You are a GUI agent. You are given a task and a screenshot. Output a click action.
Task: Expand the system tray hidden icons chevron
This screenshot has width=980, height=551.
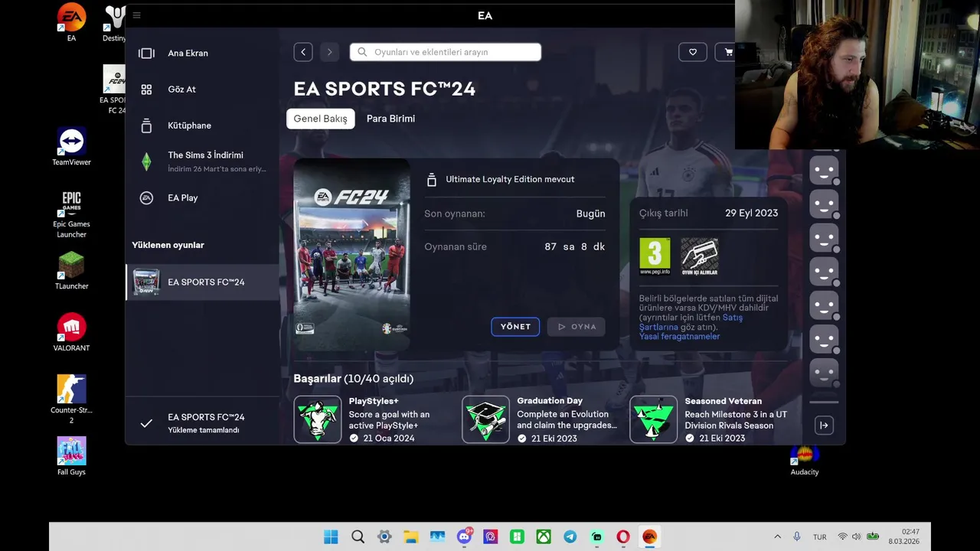777,537
